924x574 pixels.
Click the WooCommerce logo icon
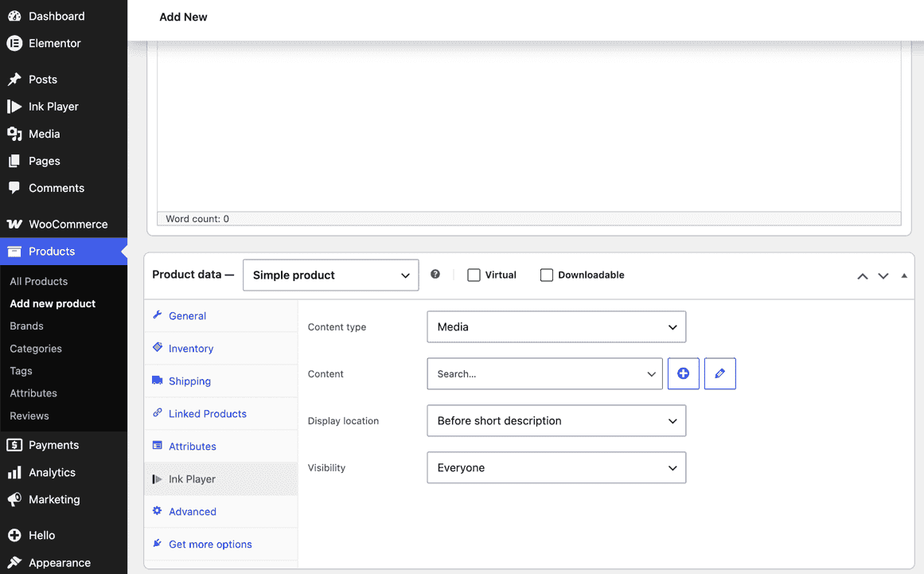pyautogui.click(x=14, y=224)
